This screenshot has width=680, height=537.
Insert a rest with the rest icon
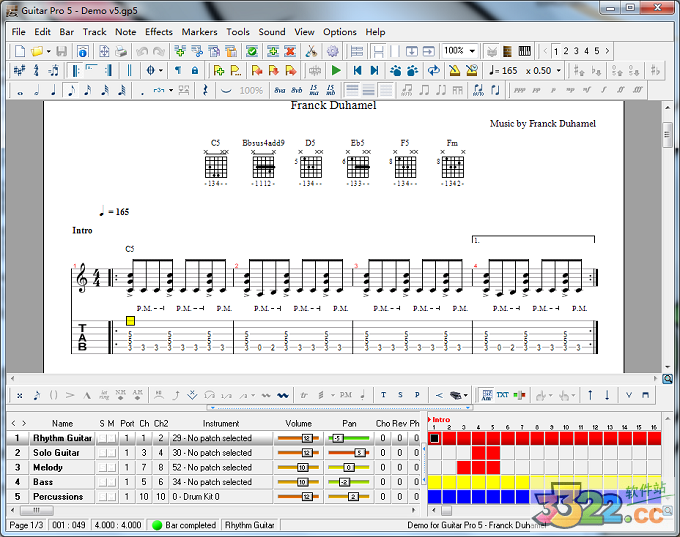[205, 90]
